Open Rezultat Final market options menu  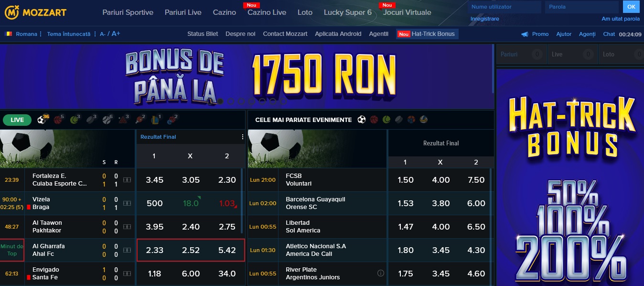tap(243, 137)
